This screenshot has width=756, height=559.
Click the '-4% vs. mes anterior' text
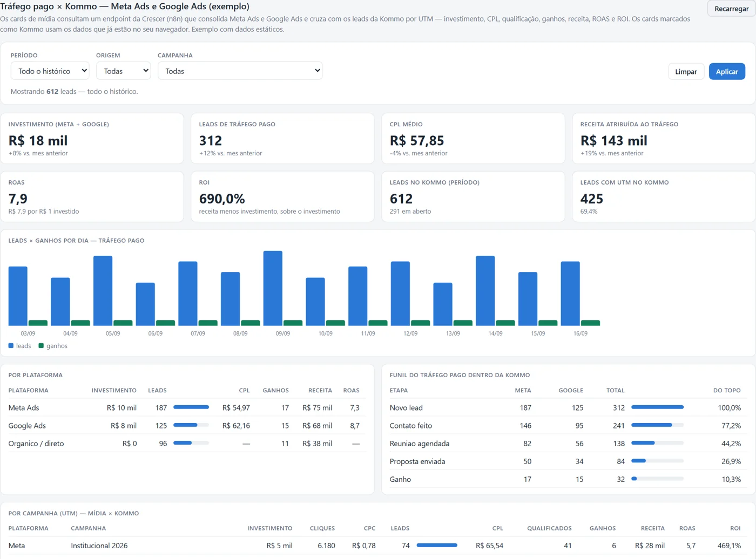coord(418,153)
